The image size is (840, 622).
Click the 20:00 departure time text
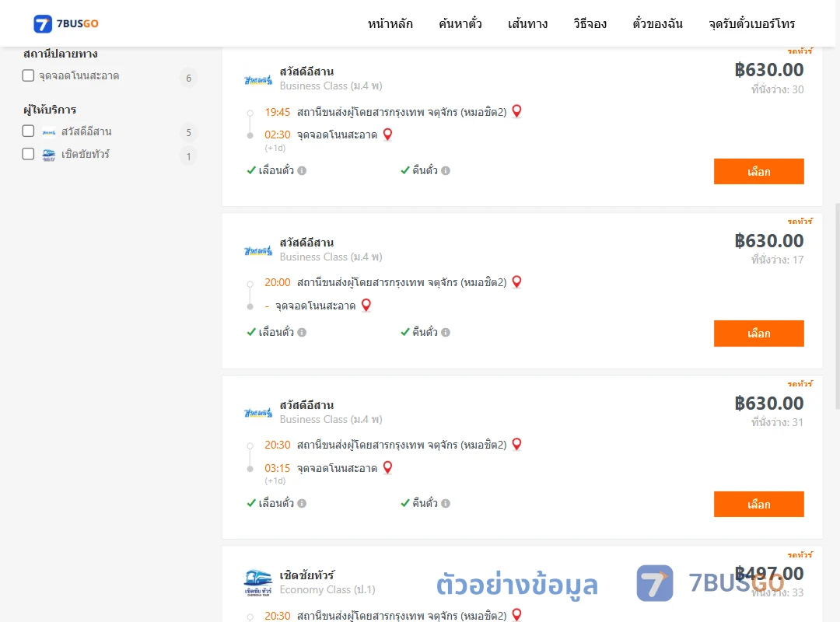pos(278,282)
